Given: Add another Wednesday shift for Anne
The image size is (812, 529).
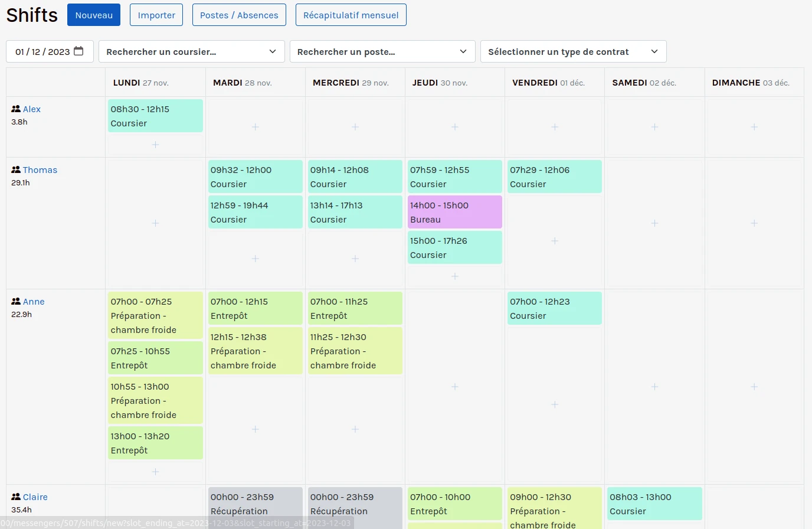Looking at the screenshot, I should pos(355,429).
